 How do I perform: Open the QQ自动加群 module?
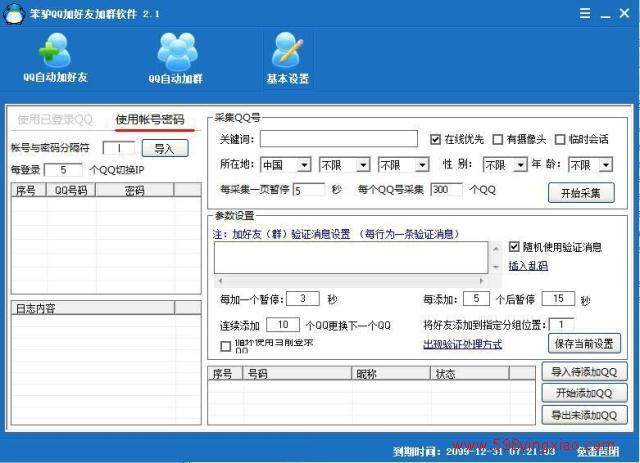pyautogui.click(x=176, y=58)
